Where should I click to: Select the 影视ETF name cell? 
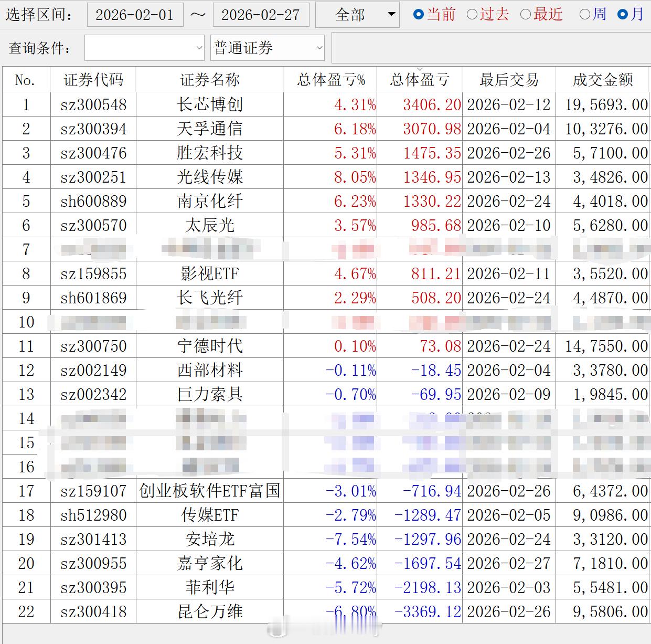coord(210,273)
